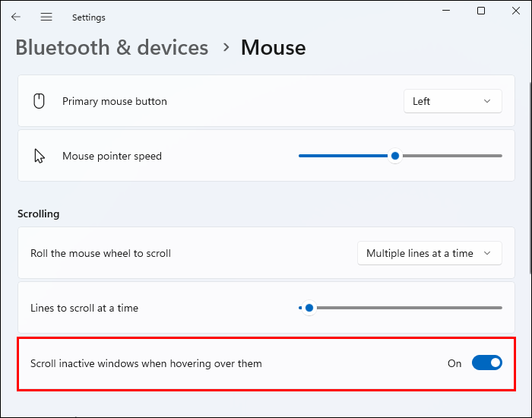Disable Scroll inactive windows toggle switch
532x418 pixels.
tap(487, 363)
